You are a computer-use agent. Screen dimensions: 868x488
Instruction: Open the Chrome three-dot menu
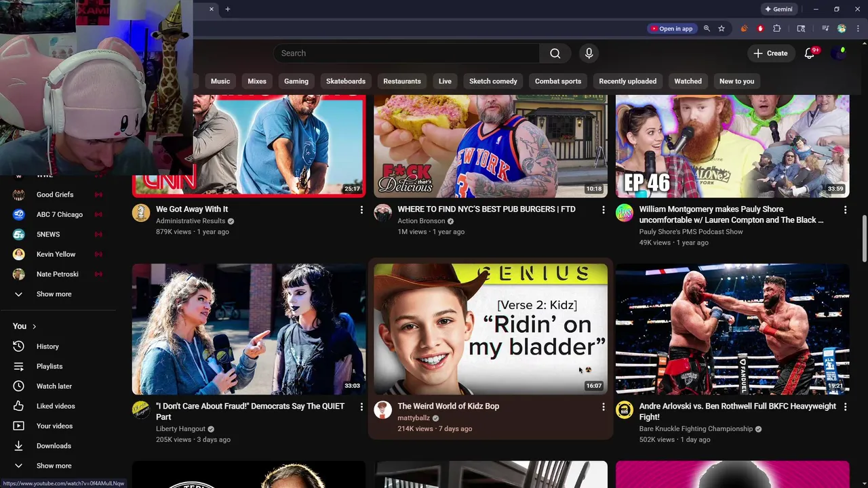click(x=858, y=28)
